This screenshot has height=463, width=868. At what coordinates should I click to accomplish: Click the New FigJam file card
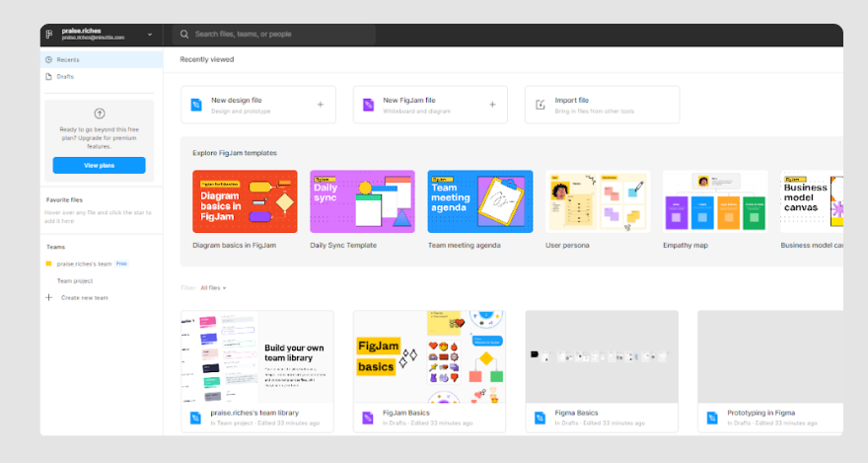[x=430, y=105]
